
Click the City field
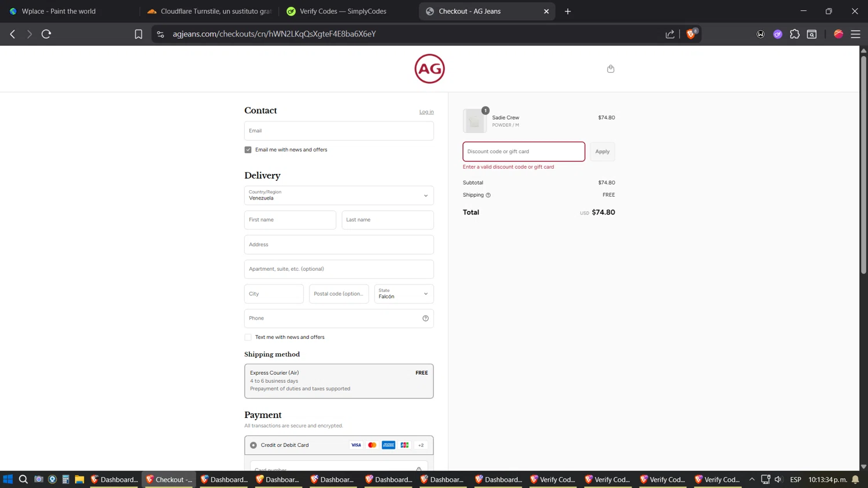coord(274,294)
